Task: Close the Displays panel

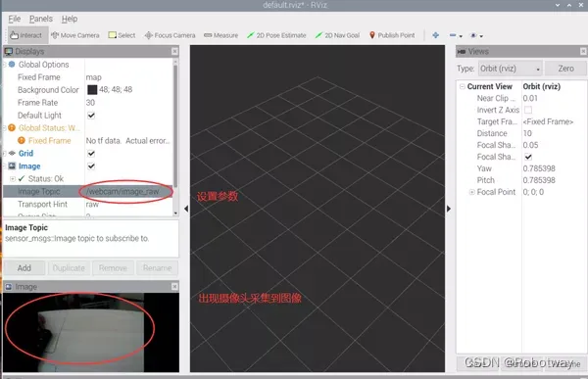Action: click(x=174, y=51)
